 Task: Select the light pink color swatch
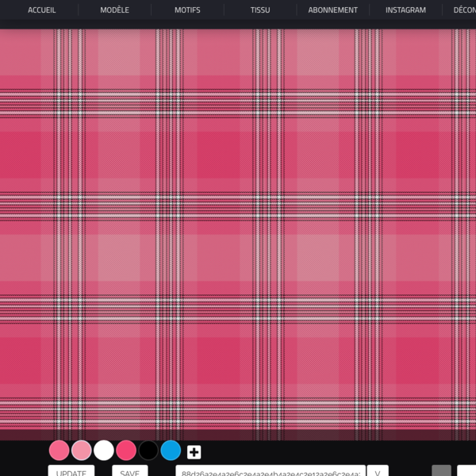point(82,451)
